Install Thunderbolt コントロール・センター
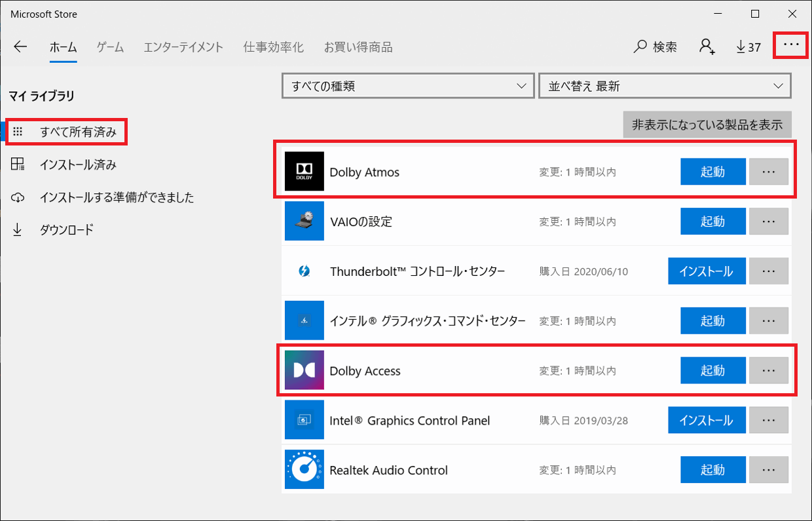The width and height of the screenshot is (812, 521). 707,271
